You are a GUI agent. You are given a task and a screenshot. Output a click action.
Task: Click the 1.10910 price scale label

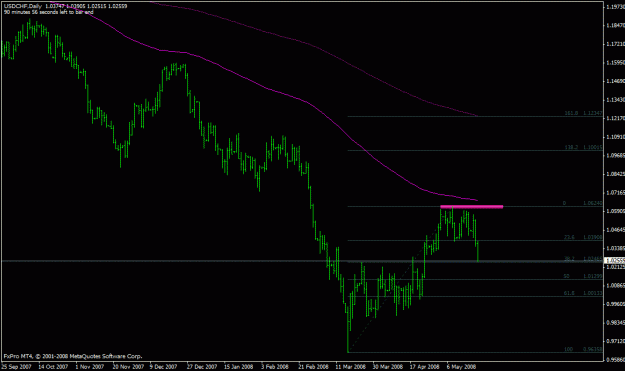coord(615,137)
